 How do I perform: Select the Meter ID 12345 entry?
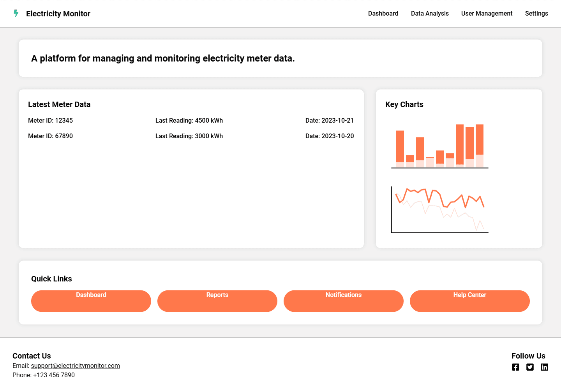(50, 121)
